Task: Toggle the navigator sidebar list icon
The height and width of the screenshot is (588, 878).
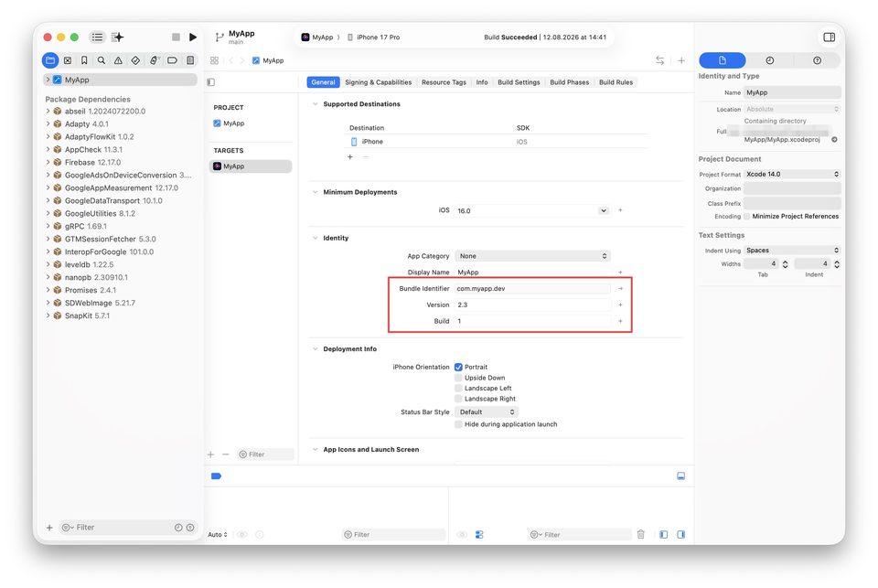Action: (98, 37)
